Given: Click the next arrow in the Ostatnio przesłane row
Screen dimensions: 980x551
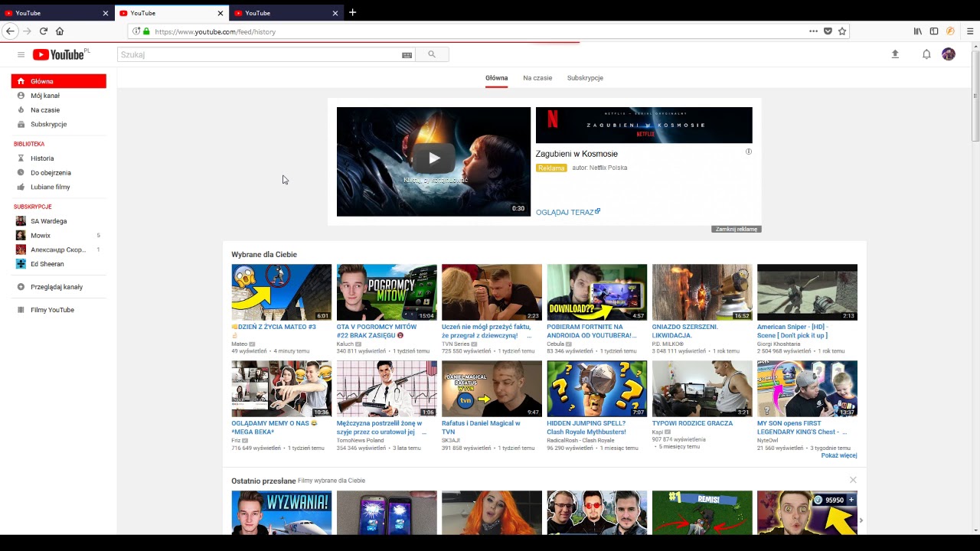Looking at the screenshot, I should (x=861, y=520).
